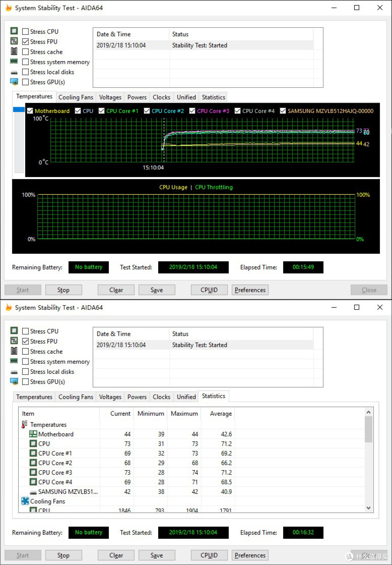
Task: Click the SAMSUNG drive icon in the statistics list
Action: coord(33,492)
